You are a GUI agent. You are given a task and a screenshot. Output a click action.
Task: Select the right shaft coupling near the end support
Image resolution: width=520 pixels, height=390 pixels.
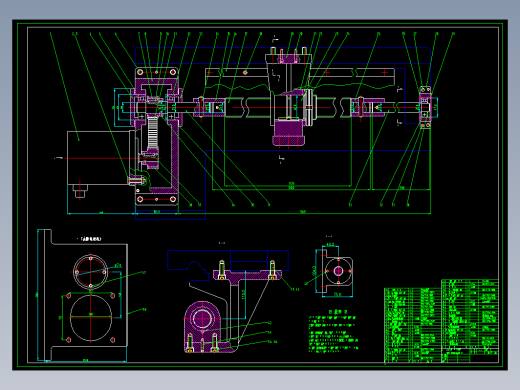[x=367, y=107]
